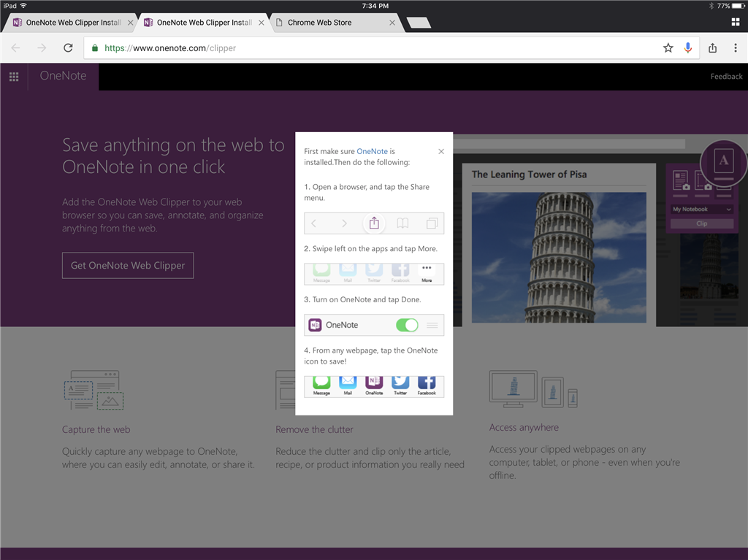This screenshot has width=748, height=560.
Task: Tap OneNote icon in step 4 share row
Action: pos(374,385)
